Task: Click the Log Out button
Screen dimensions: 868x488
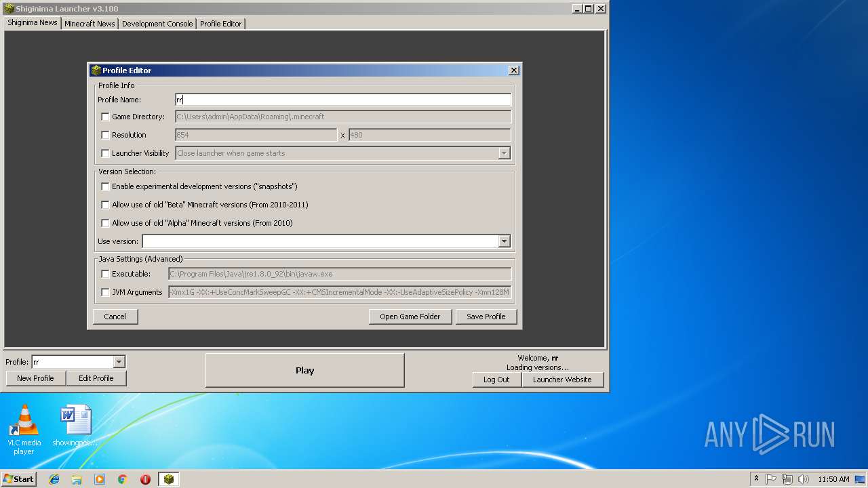Action: tap(496, 380)
